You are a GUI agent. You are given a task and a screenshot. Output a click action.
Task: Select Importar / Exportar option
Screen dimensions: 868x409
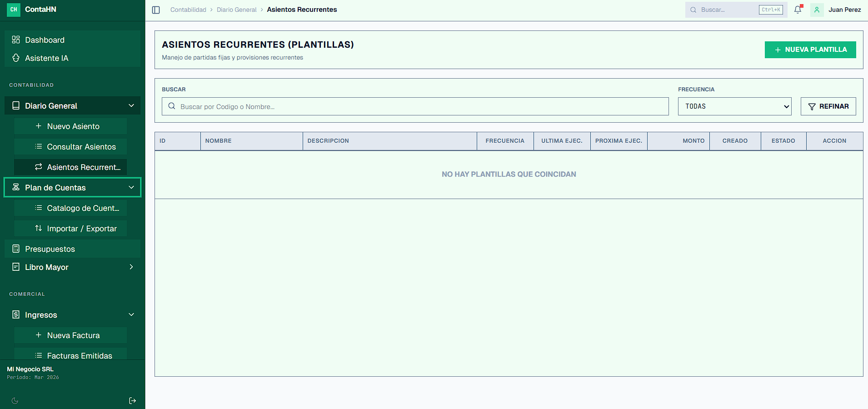pos(82,229)
